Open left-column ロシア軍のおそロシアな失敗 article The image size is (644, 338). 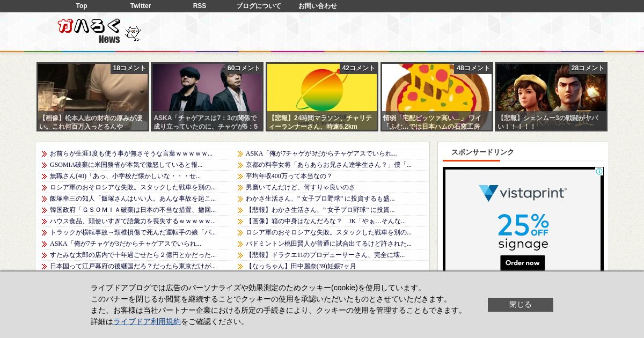133,187
